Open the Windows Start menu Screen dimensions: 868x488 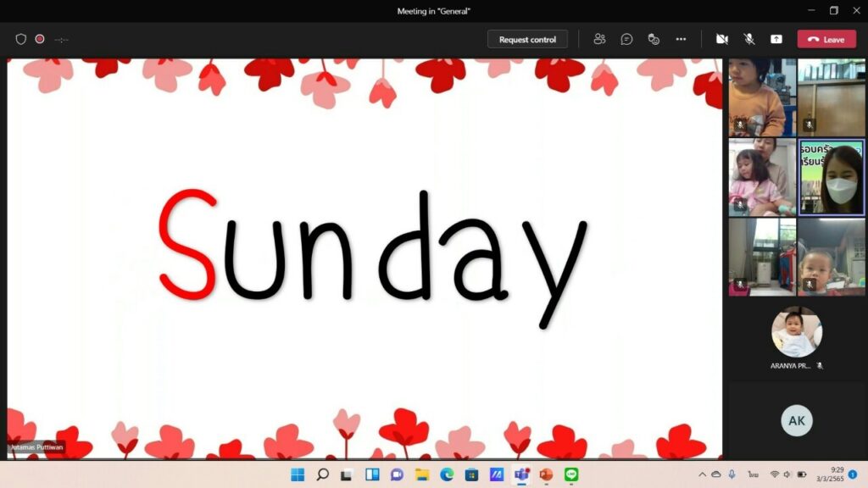point(298,474)
